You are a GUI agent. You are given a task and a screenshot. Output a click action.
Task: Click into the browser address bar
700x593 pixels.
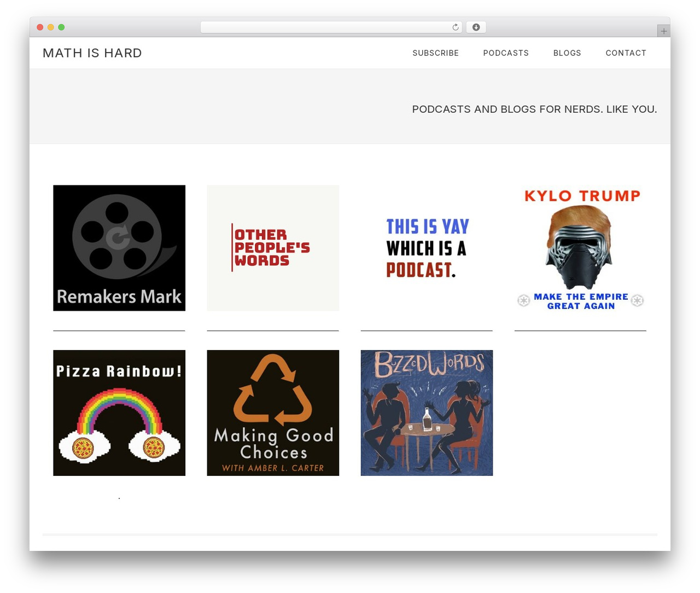coord(331,27)
